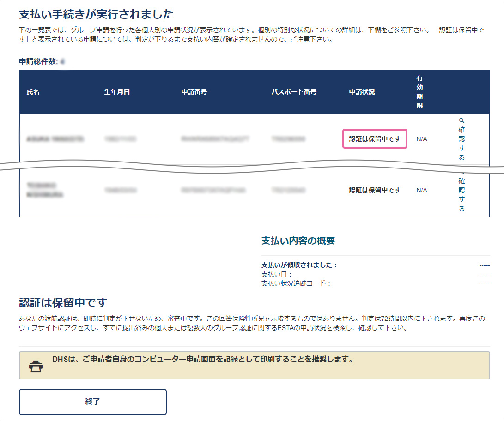Click the 氏名 column header
The height and width of the screenshot is (421, 504).
[32, 92]
